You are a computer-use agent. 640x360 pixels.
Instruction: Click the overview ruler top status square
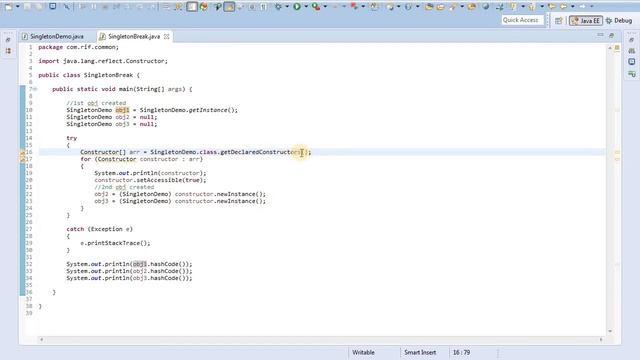[617, 48]
